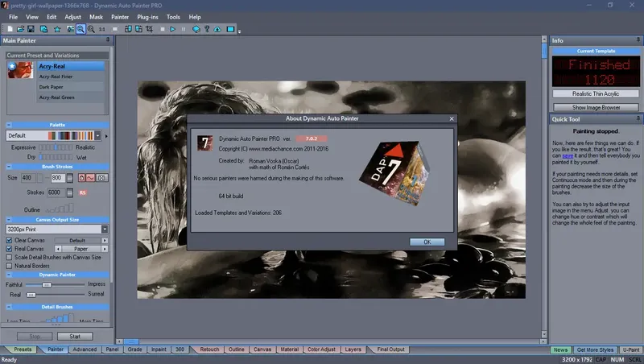This screenshot has width=644, height=364.
Task: Pause painting with the toolbar pause icon
Action: coord(184,29)
